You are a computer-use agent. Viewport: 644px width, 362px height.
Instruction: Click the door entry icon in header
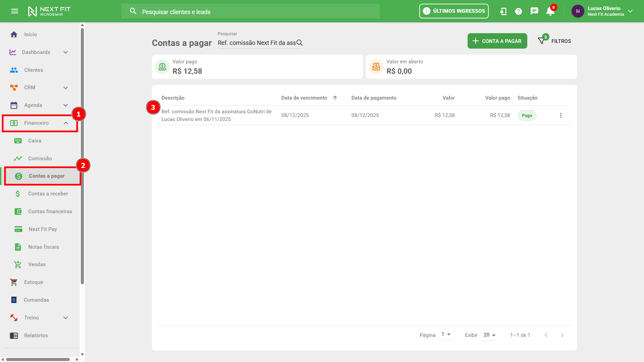point(503,11)
